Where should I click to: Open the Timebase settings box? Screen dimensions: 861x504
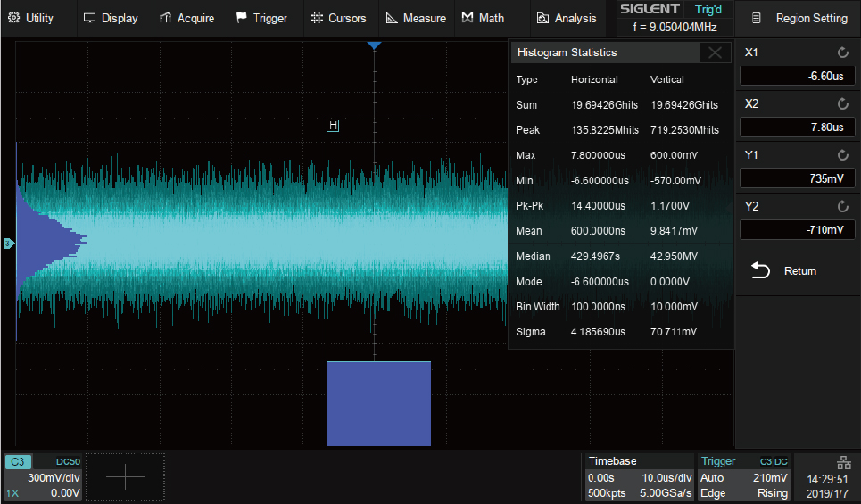(639, 477)
